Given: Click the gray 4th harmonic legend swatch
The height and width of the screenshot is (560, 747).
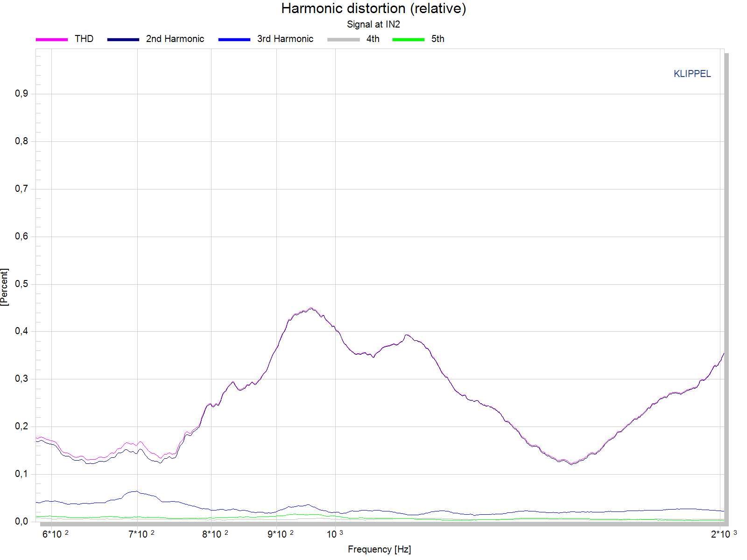Looking at the screenshot, I should [x=344, y=40].
